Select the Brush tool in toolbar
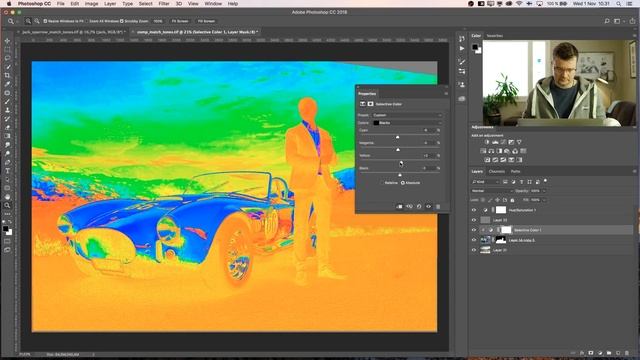640x360 pixels. pos(7,102)
